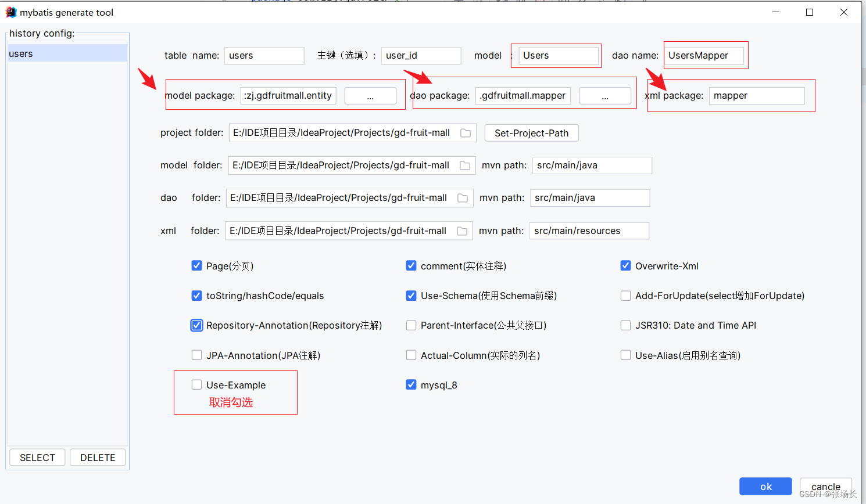
Task: Open folder browser for xml folder
Action: [x=462, y=231]
